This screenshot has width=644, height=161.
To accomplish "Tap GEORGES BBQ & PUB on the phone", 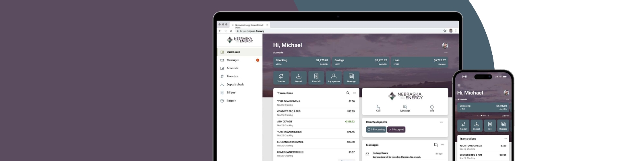I will pos(483,156).
